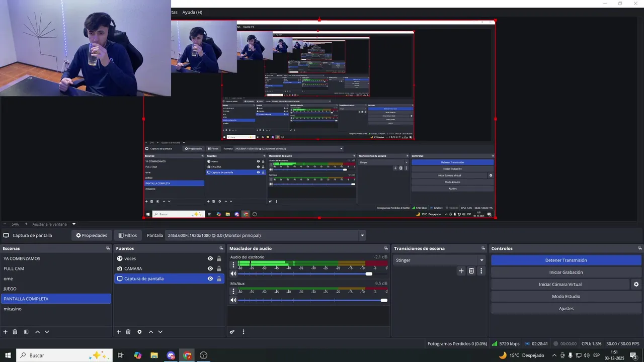
Task: Open Propiedades of selected source
Action: pos(92,235)
